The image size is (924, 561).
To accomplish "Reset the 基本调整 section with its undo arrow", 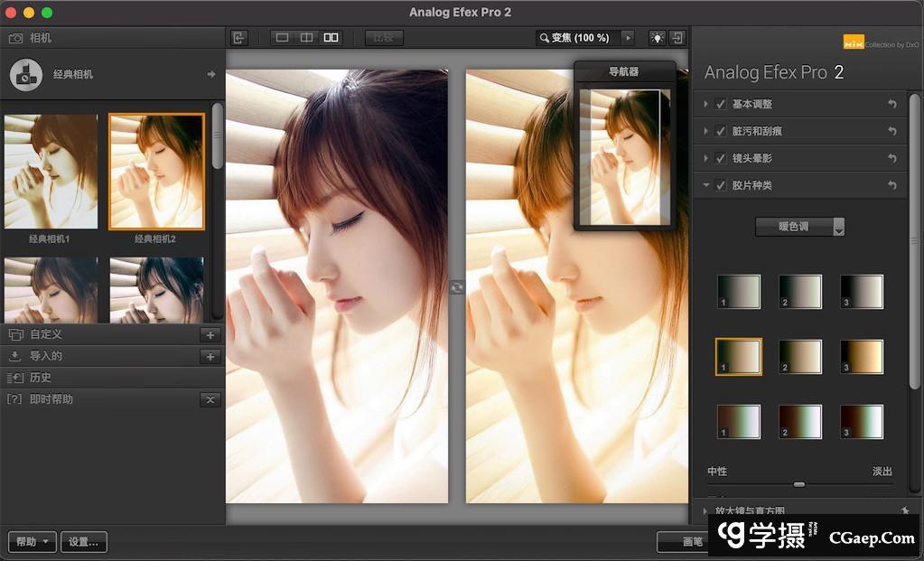I will 892,104.
